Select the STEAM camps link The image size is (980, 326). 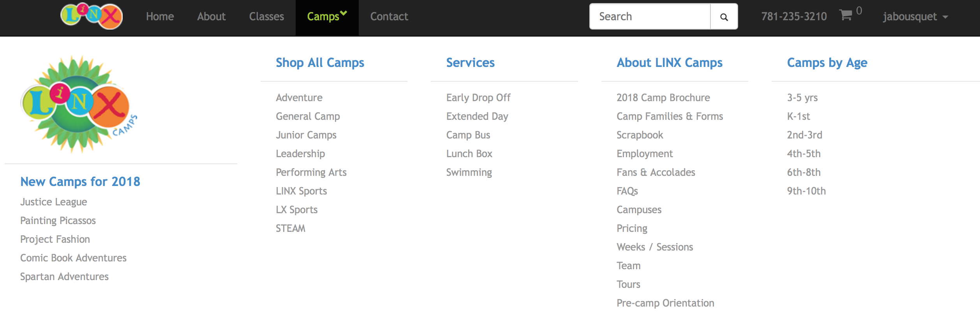point(290,228)
